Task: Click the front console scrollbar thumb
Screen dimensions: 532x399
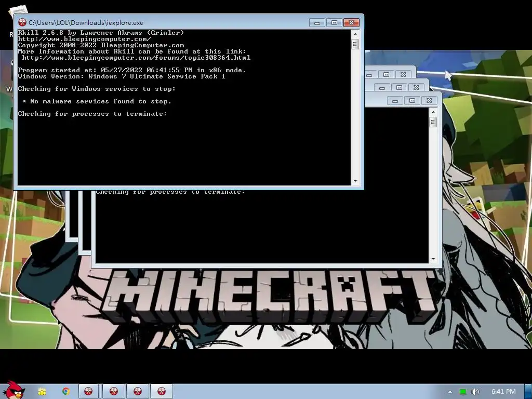Action: tap(355, 44)
